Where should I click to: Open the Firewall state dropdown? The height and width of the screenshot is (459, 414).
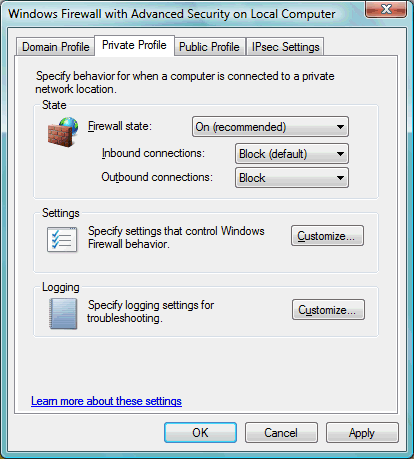click(270, 127)
